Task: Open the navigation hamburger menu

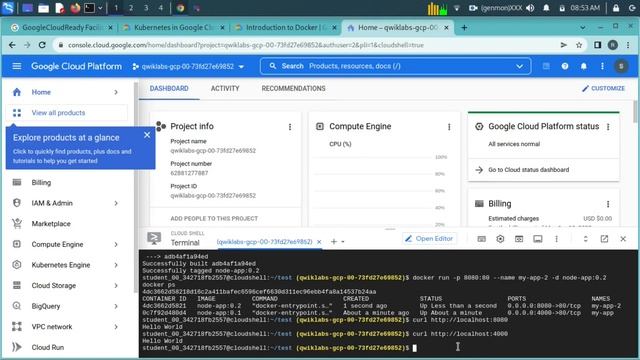Action: point(17,66)
